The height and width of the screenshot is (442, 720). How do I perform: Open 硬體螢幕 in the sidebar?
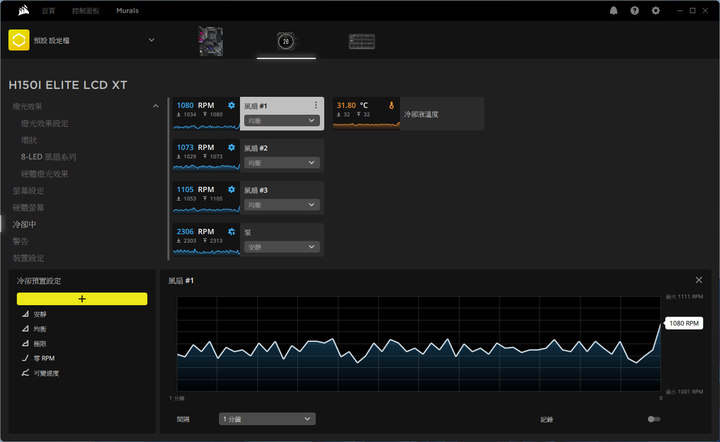coord(28,207)
